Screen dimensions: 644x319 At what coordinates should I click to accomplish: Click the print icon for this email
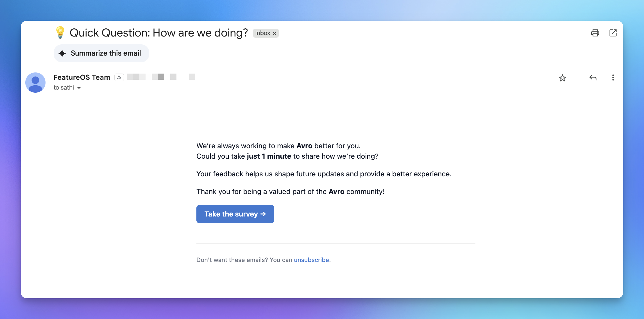tap(595, 33)
